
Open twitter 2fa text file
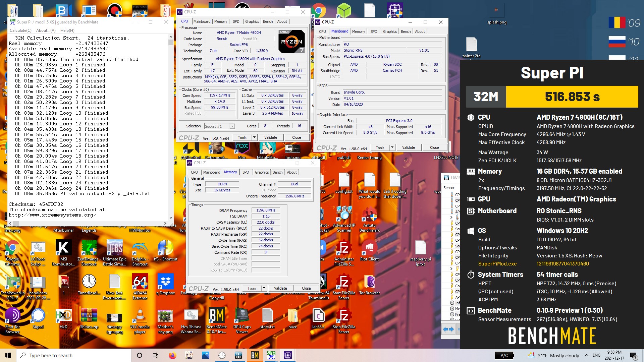pyautogui.click(x=471, y=47)
